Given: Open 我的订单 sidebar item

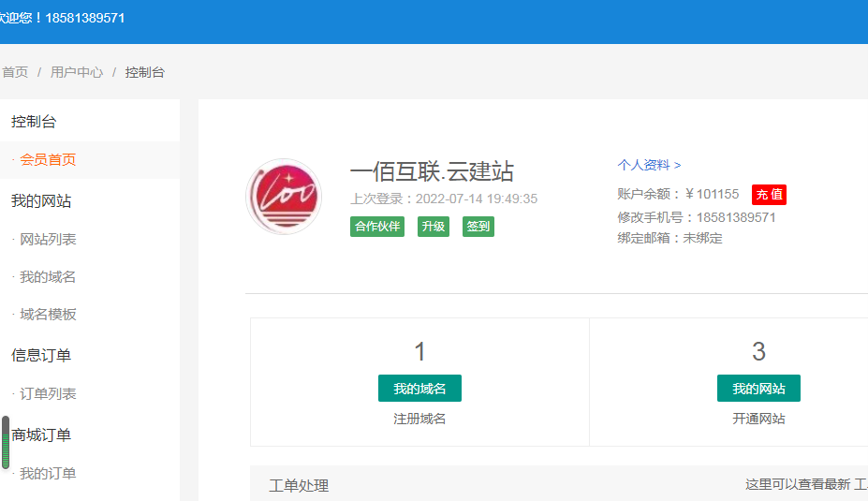Looking at the screenshot, I should [x=48, y=474].
